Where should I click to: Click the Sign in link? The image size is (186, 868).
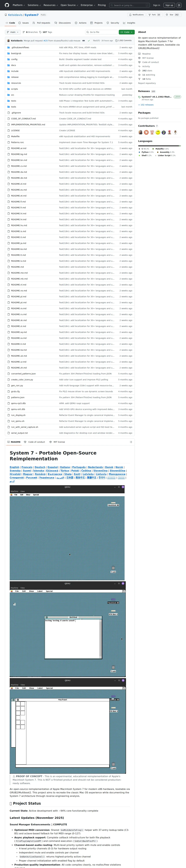[x=157, y=5]
